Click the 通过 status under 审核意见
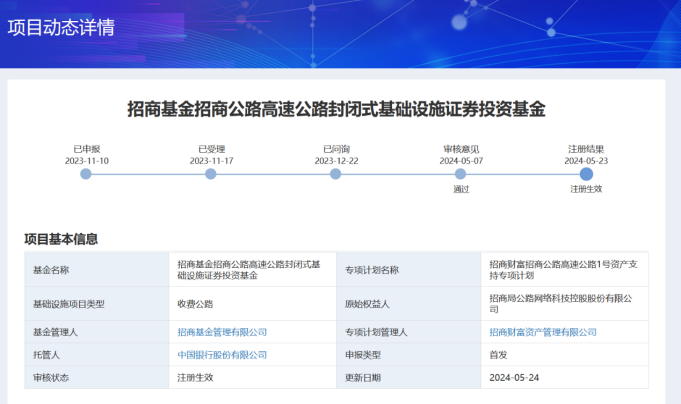This screenshot has height=404, width=681. click(461, 189)
